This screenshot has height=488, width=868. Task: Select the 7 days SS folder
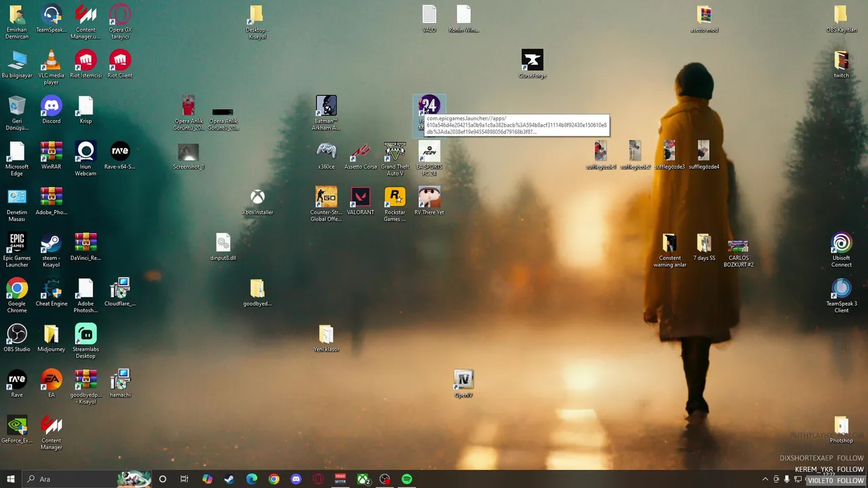704,247
